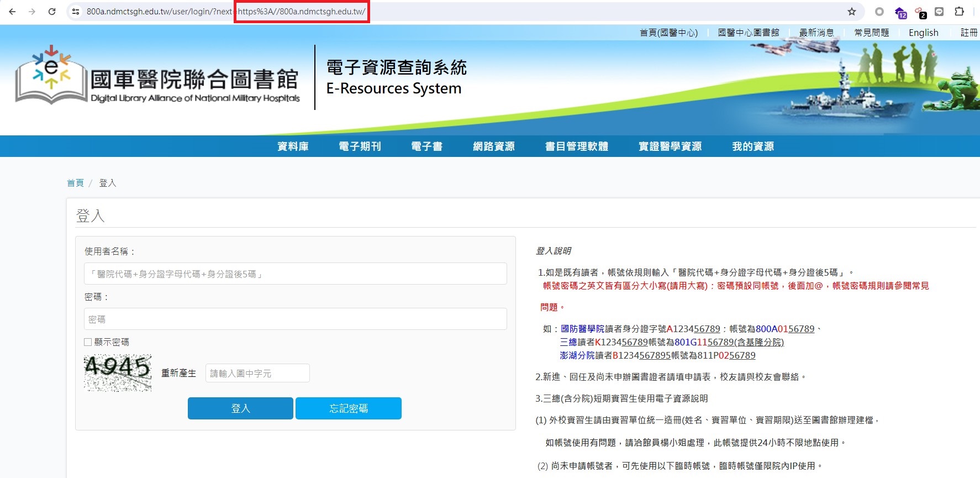Open 國醫中心圖書館 top link
This screenshot has height=478, width=980.
coord(749,33)
